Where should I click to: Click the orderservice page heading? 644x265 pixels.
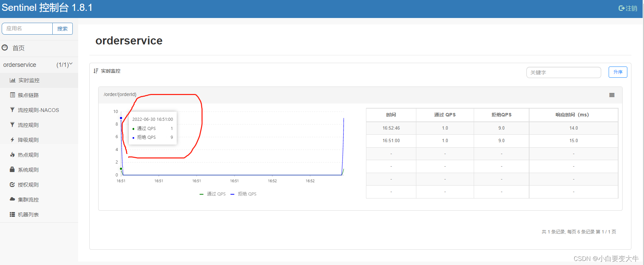129,41
